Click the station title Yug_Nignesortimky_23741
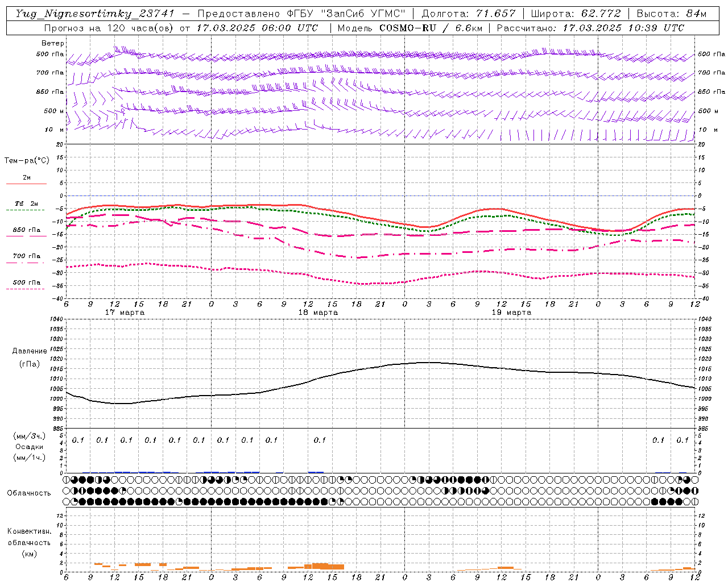 point(95,14)
